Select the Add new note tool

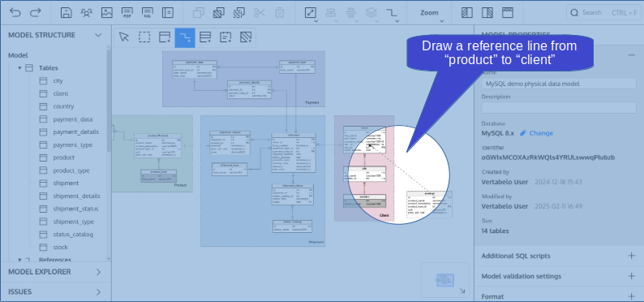pyautogui.click(x=225, y=37)
